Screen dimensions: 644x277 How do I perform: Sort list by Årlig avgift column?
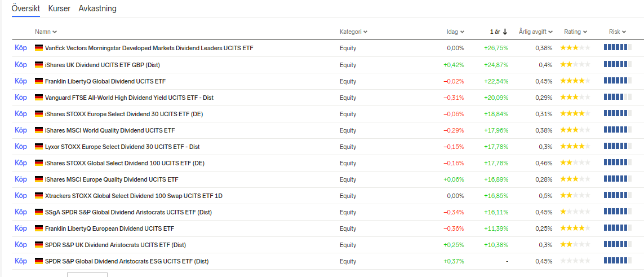(x=535, y=32)
